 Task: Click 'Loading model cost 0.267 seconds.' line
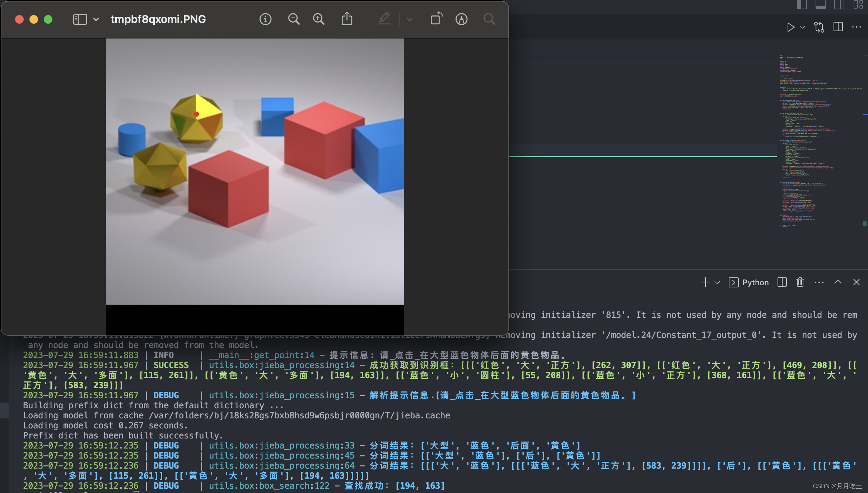[106, 426]
